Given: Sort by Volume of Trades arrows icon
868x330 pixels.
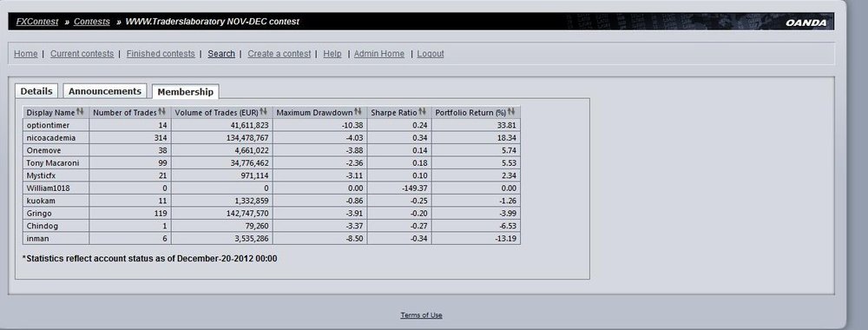Looking at the screenshot, I should tap(264, 112).
